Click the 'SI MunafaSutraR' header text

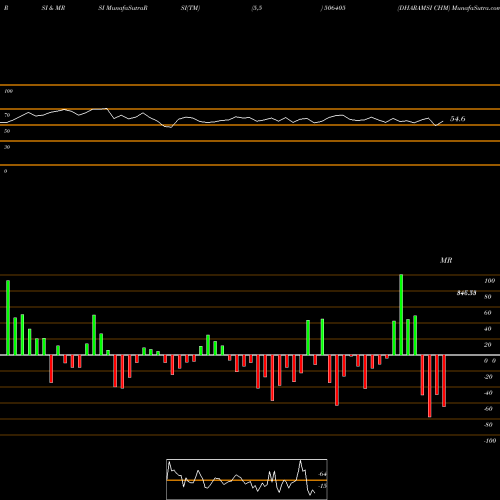[x=123, y=8]
